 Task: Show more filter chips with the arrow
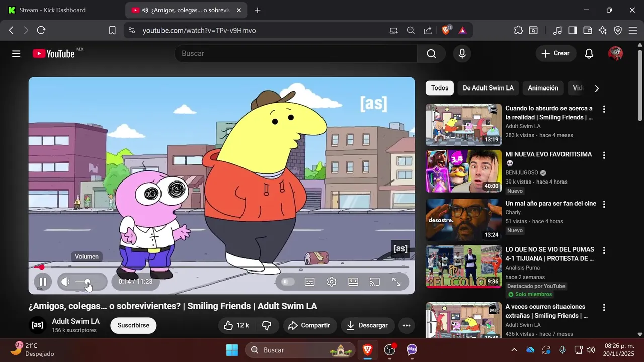click(597, 88)
